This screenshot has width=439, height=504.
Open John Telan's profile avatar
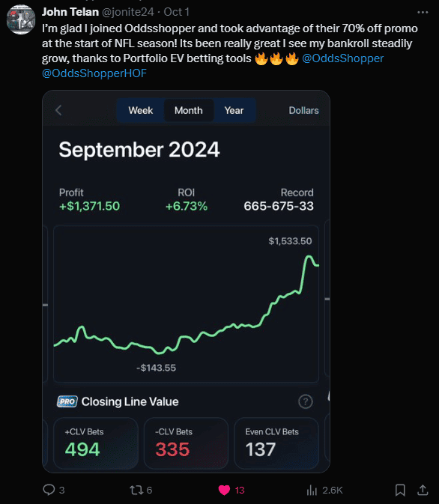click(x=21, y=19)
